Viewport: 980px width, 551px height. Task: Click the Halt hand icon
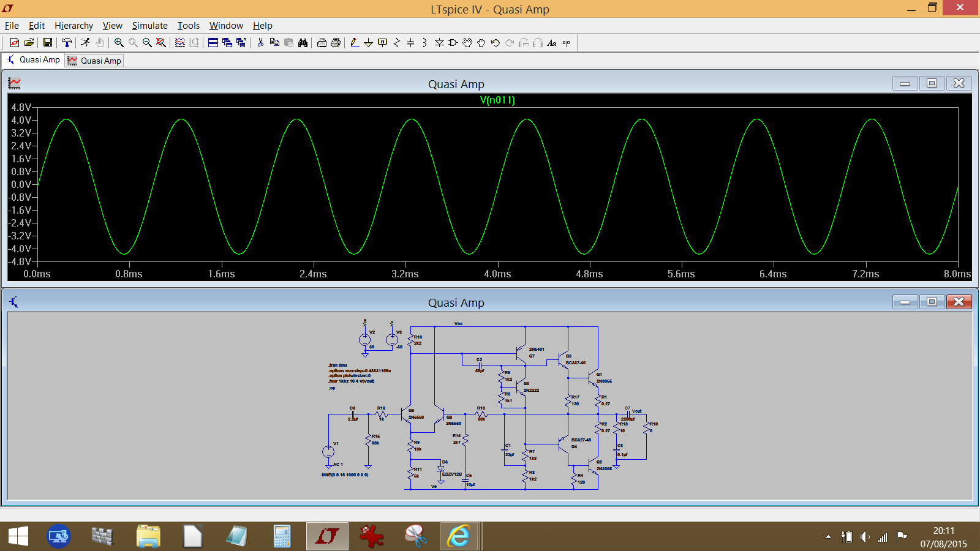(x=100, y=42)
